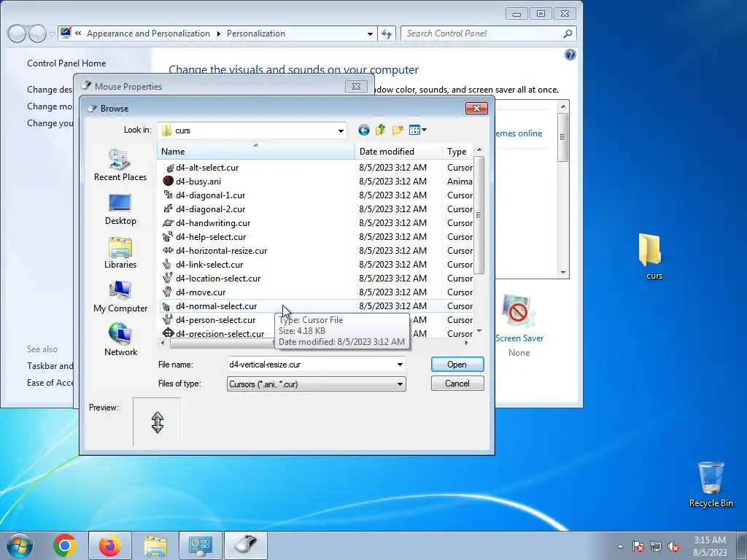The image size is (747, 560).
Task: Click Screen Saver link in Personalization
Action: 519,338
